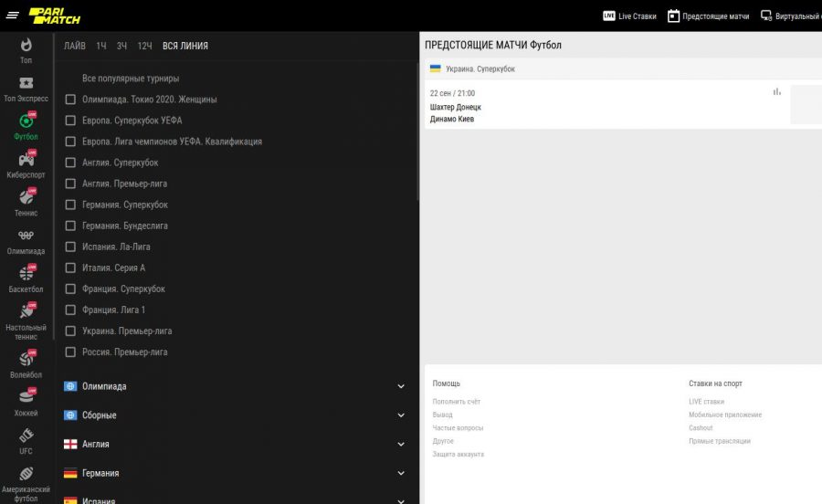
Task: Select the Футбол sport icon
Action: coord(26,121)
